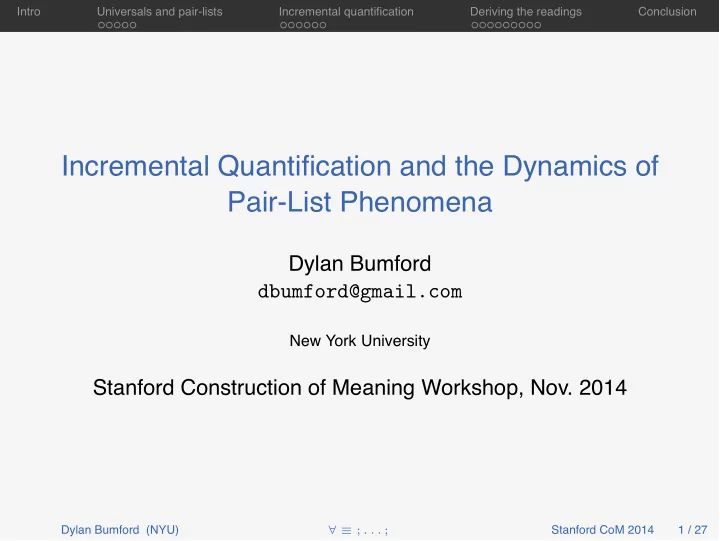The image size is (720, 541).
Task: Navigate to the Deriving the readings section
Action: click(x=525, y=11)
